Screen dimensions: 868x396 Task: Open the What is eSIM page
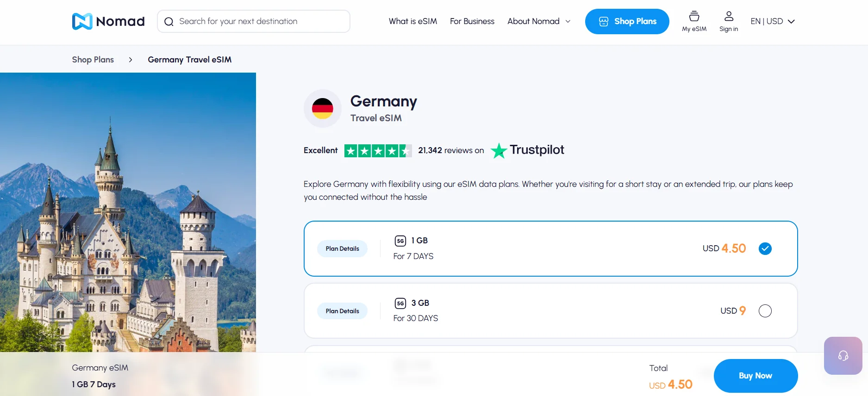click(x=412, y=21)
